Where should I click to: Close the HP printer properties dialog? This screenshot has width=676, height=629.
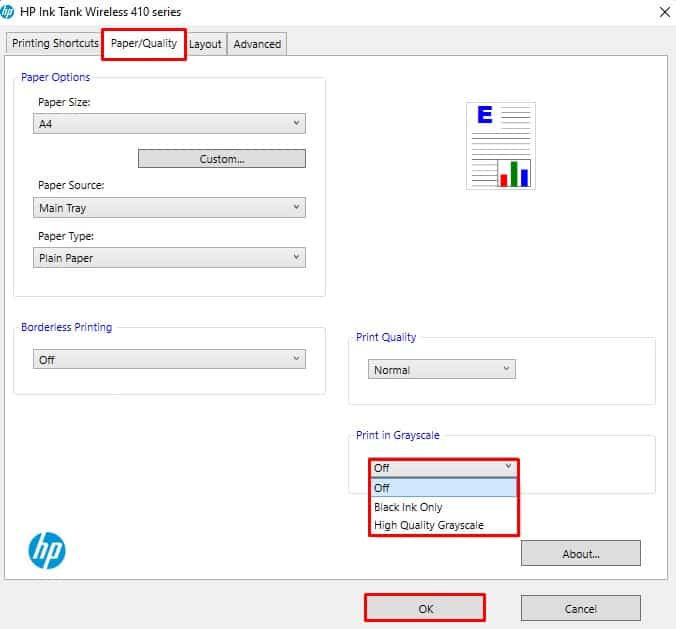664,12
